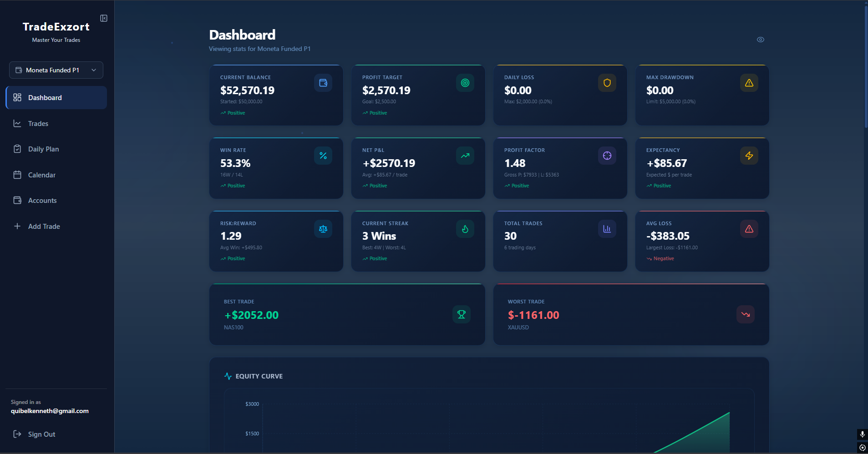Click the flame icon on Current Streak card
868x454 pixels.
465,229
